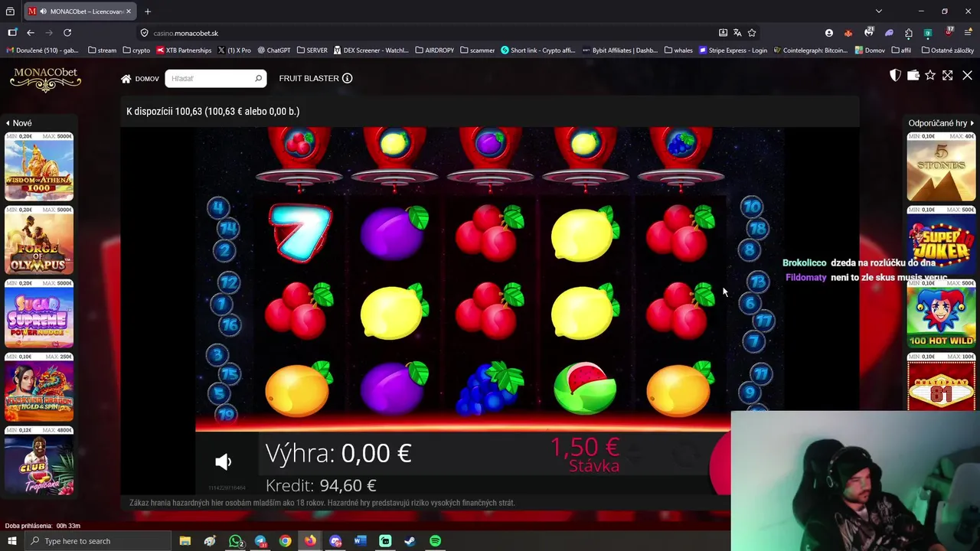
Task: Open a new browser tab
Action: [x=148, y=11]
